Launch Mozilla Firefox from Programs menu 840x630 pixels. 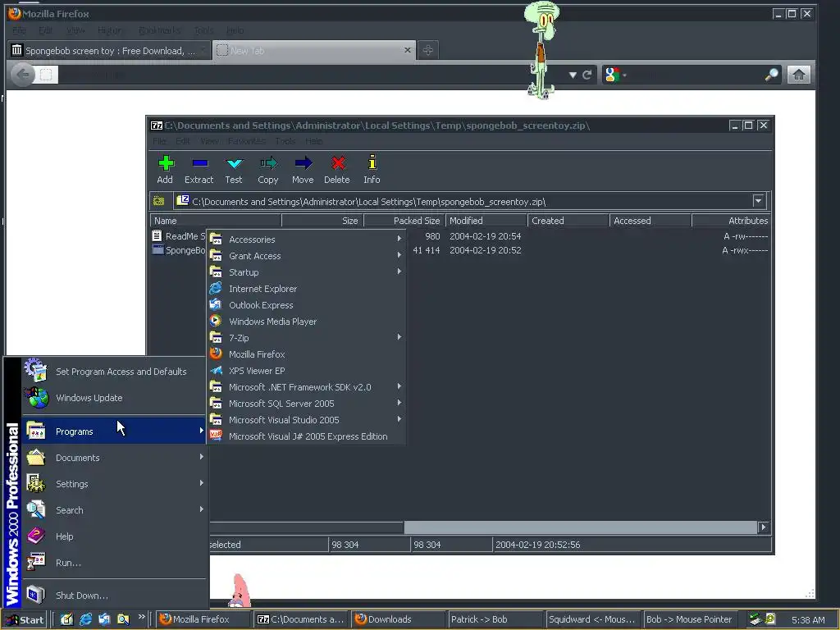click(x=306, y=354)
